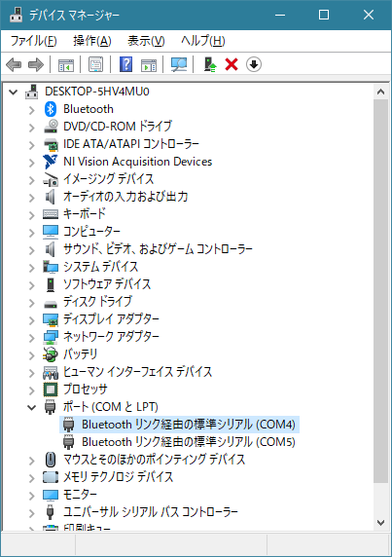Click the キーボード keyboard icon

click(x=51, y=214)
